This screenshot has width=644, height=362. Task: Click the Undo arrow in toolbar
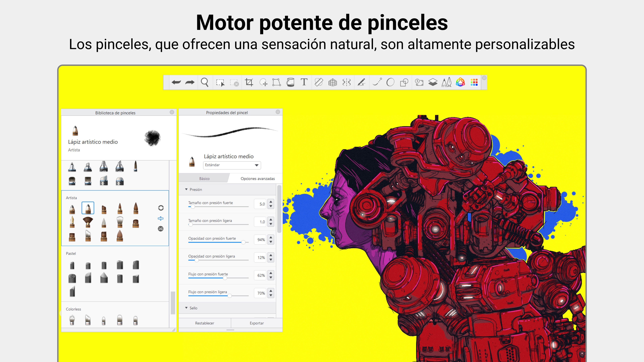(x=176, y=82)
